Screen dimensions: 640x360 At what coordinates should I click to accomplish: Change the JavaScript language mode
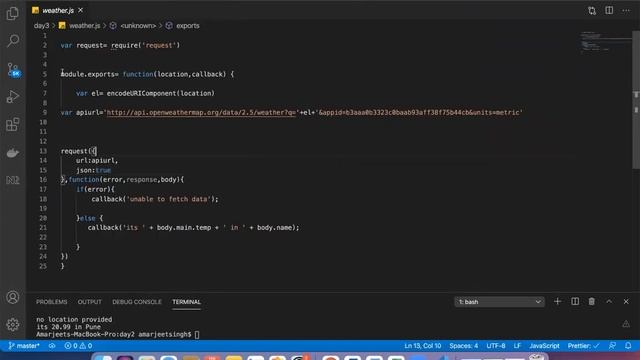click(x=544, y=346)
